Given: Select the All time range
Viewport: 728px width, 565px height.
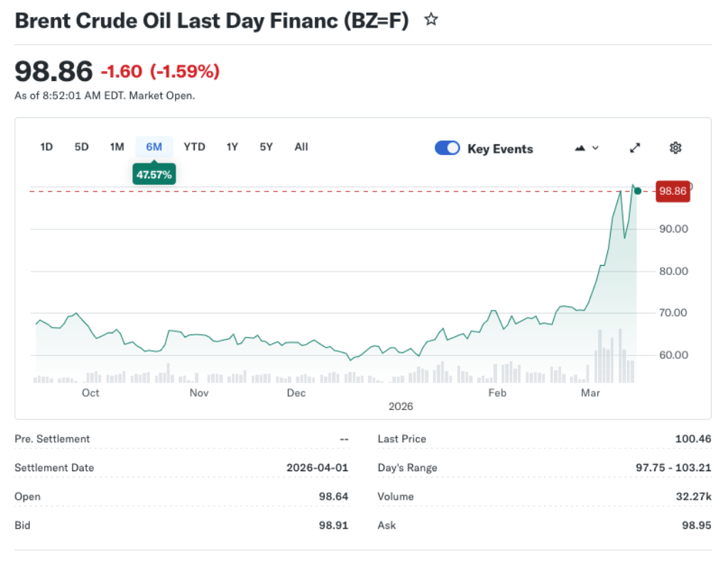Looking at the screenshot, I should click(301, 147).
